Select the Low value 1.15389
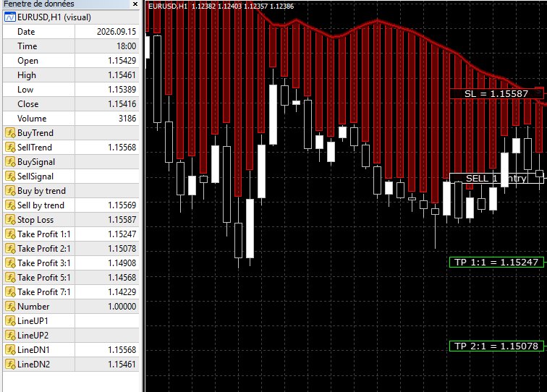The image size is (547, 392). point(122,90)
